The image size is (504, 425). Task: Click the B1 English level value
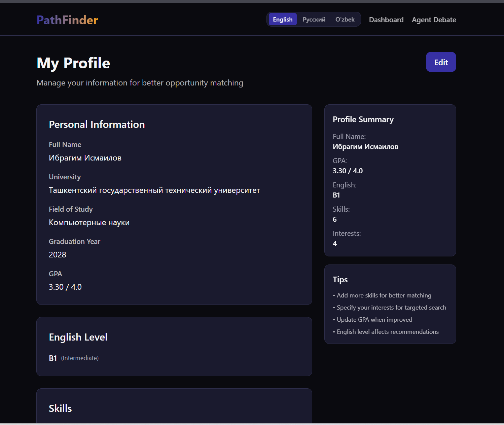pyautogui.click(x=53, y=358)
